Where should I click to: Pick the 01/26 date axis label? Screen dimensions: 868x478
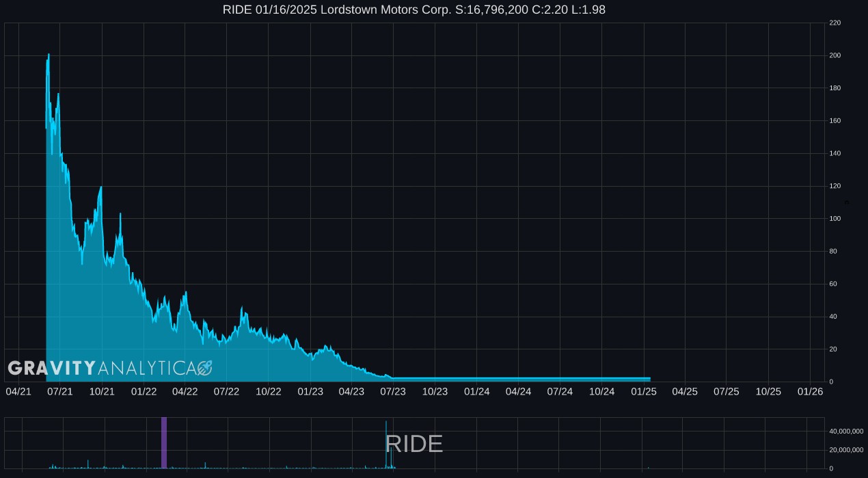(810, 391)
